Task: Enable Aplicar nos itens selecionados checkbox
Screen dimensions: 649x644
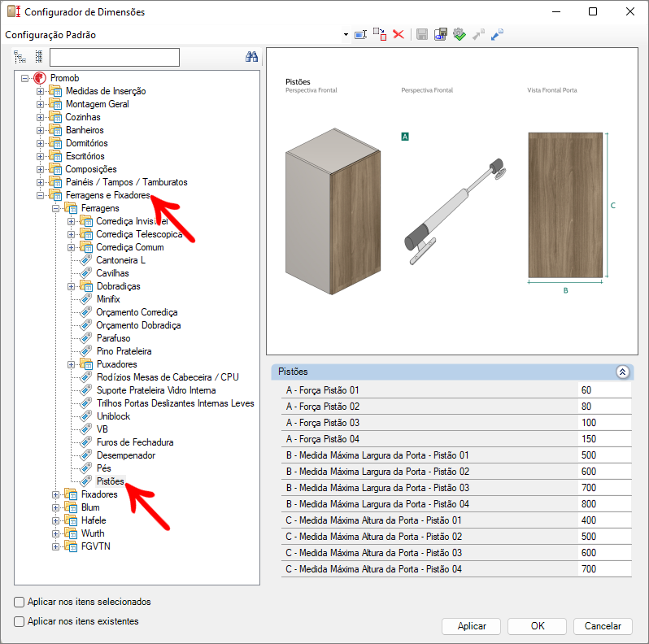Action: 19,602
